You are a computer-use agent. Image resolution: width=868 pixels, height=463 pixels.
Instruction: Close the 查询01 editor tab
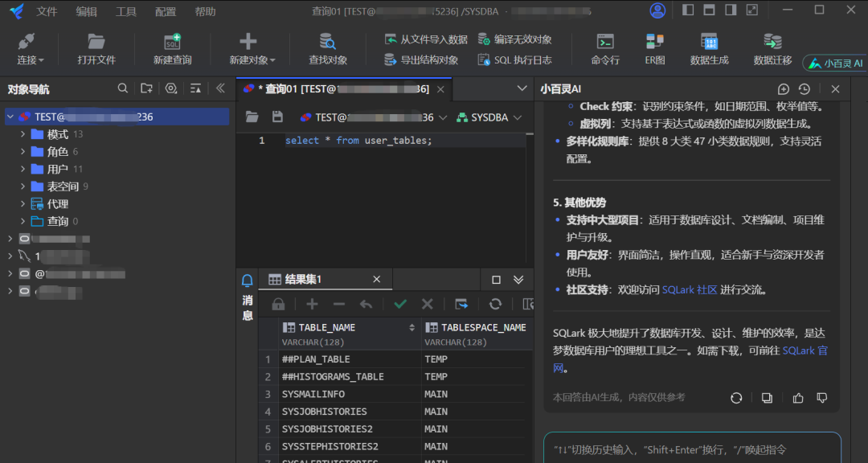tap(440, 89)
